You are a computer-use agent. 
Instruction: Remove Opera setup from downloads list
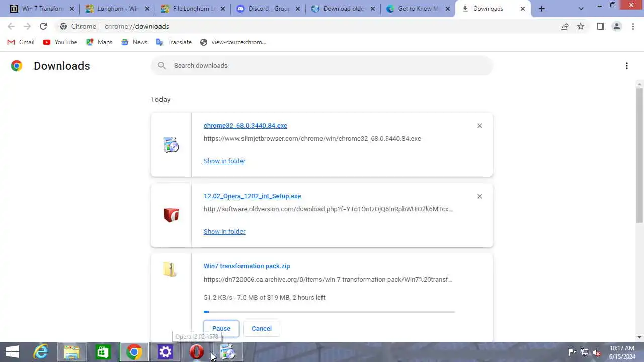click(480, 196)
